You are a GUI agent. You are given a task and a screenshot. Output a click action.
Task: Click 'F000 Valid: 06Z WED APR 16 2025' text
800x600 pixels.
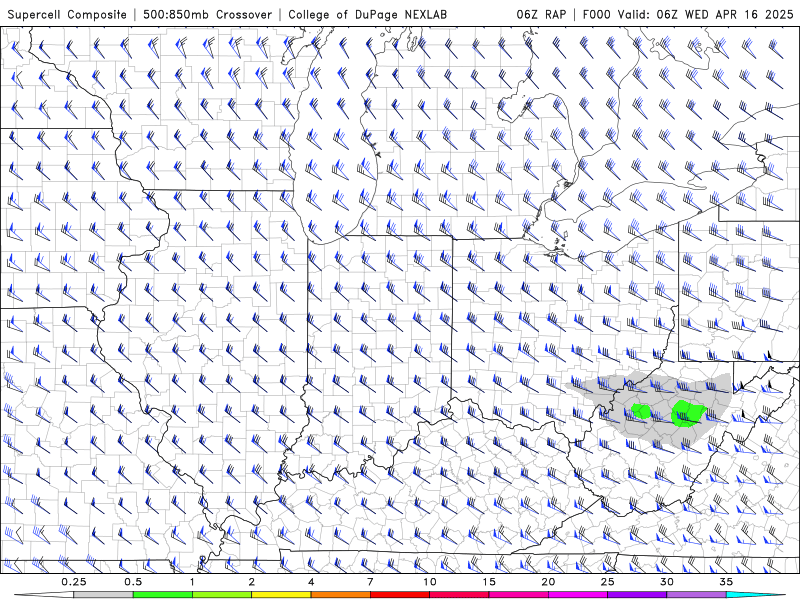click(x=688, y=14)
